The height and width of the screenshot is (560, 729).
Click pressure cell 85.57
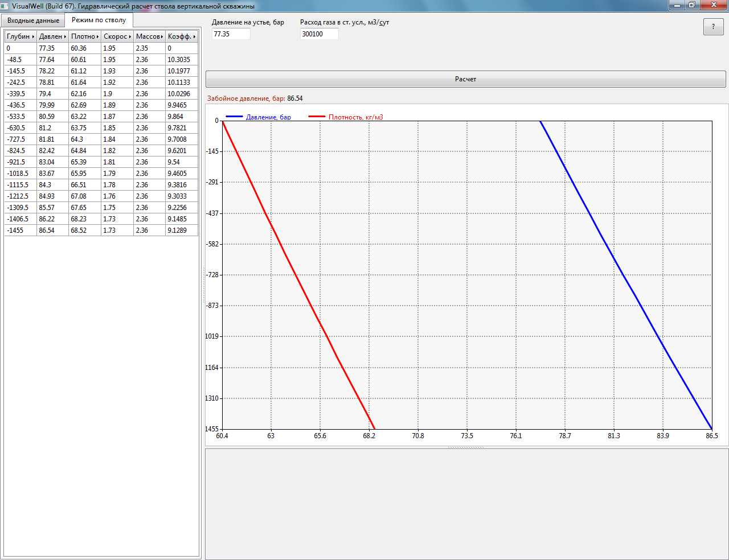(x=52, y=208)
